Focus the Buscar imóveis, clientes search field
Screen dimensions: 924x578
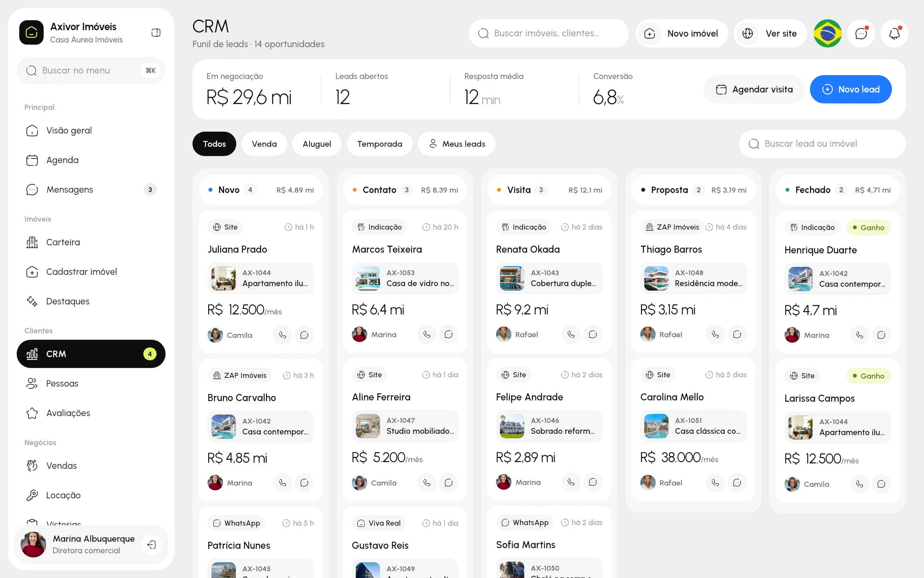tap(549, 33)
